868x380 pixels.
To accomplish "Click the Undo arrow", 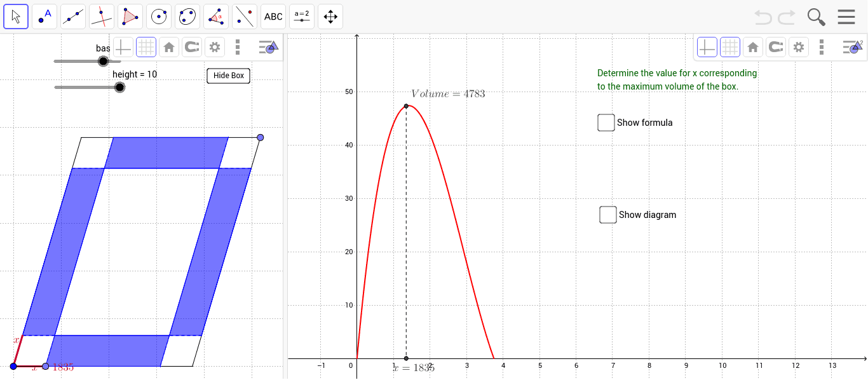I will [x=763, y=17].
